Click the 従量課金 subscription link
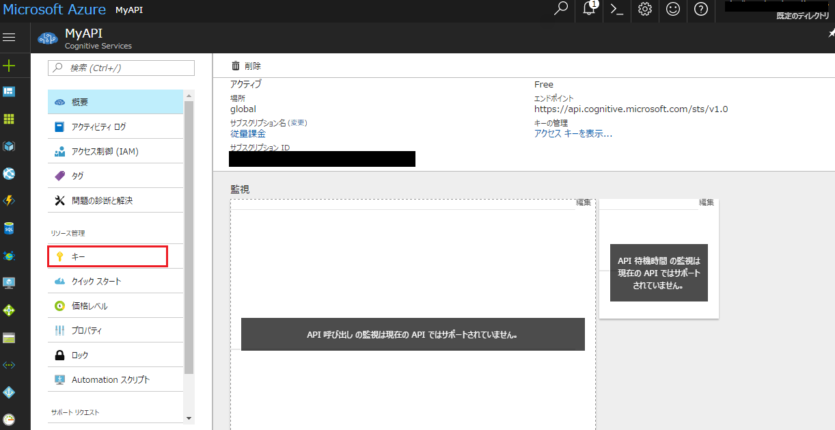Screen dimensions: 835x430 (248, 133)
